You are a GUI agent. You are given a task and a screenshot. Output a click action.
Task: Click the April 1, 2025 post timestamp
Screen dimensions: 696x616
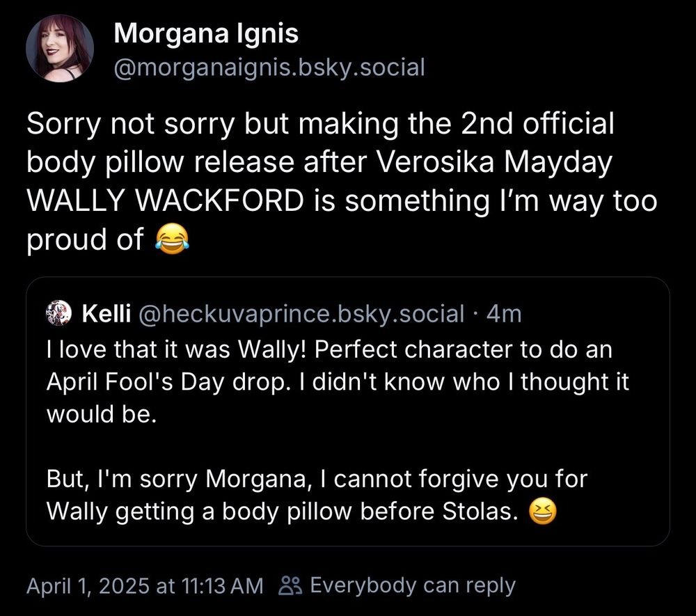tap(145, 585)
